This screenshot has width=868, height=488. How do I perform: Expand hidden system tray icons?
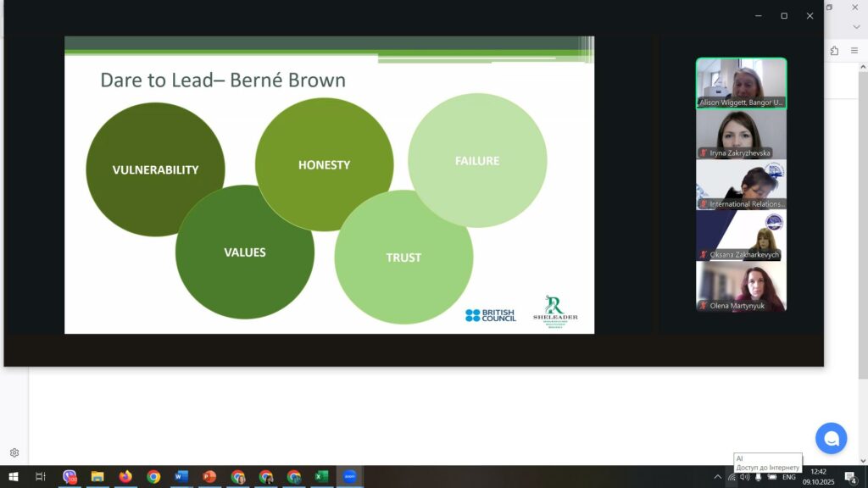pos(718,477)
